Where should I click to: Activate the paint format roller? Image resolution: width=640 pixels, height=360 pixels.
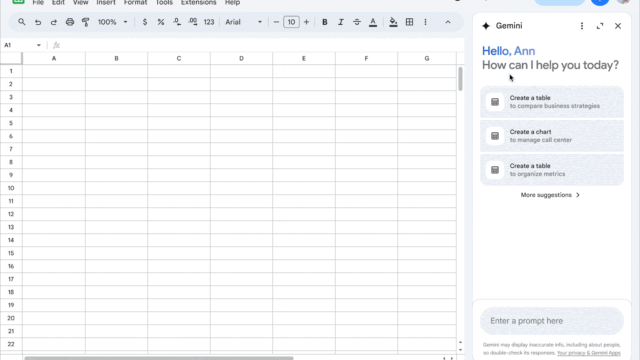85,22
